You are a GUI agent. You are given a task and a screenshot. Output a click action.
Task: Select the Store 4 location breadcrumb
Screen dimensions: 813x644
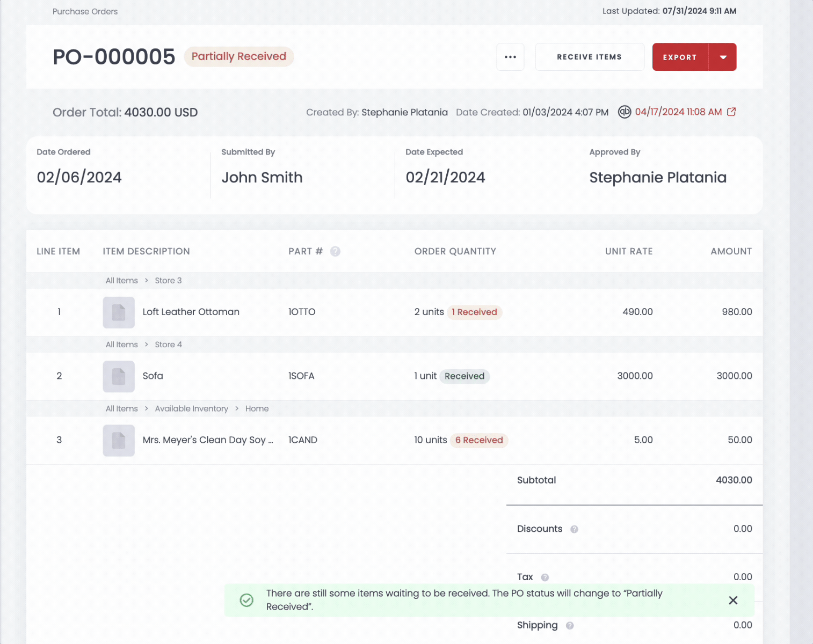tap(168, 345)
